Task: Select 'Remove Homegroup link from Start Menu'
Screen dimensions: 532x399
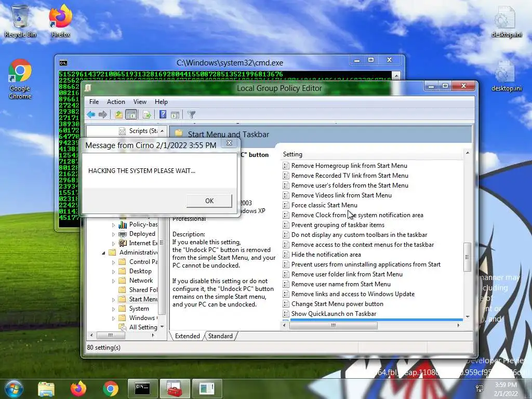Action: click(x=349, y=166)
